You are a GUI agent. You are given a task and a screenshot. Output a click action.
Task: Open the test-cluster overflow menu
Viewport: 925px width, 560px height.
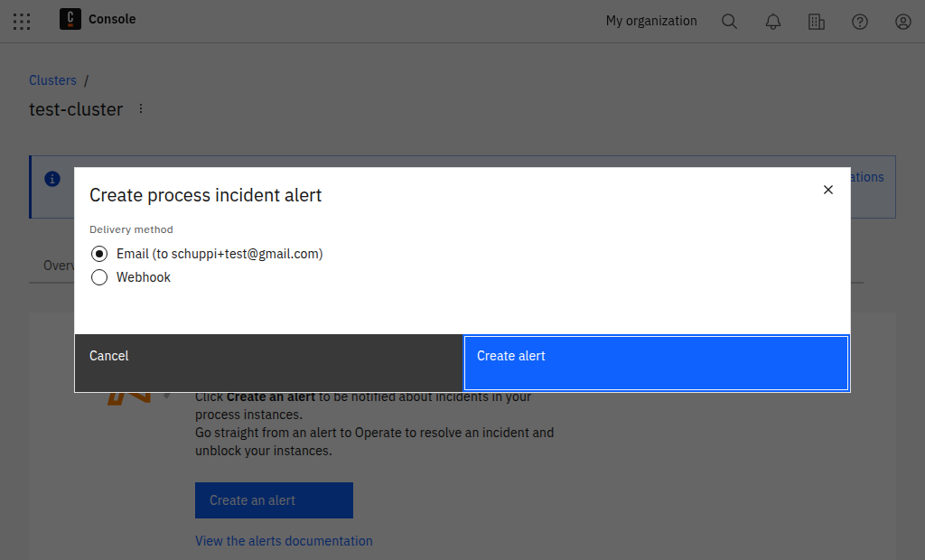click(140, 107)
